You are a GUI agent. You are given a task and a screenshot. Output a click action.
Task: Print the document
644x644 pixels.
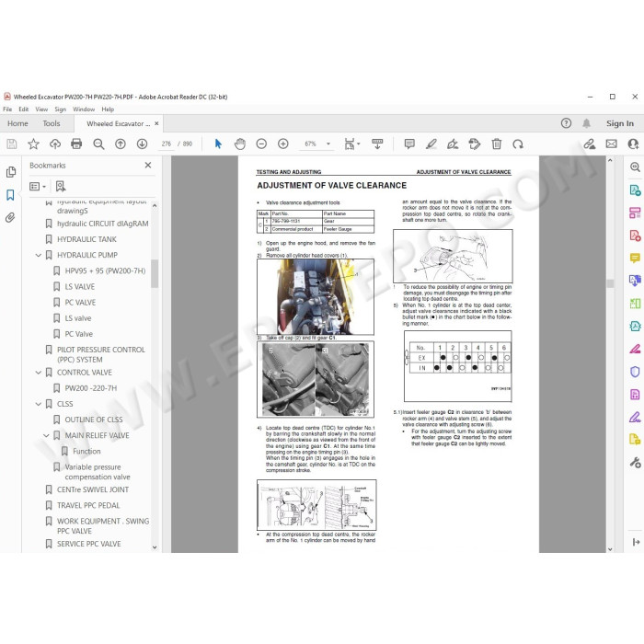(x=76, y=144)
